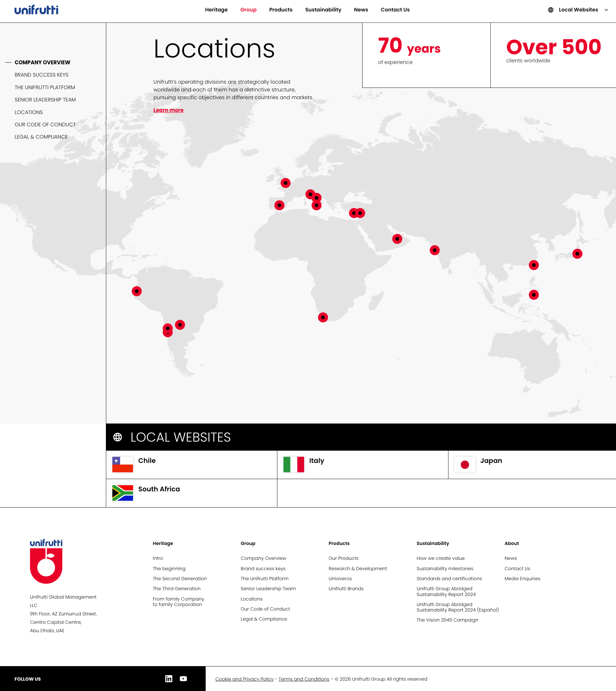
Task: Open the Terms and Conditions link
Action: coord(304,679)
